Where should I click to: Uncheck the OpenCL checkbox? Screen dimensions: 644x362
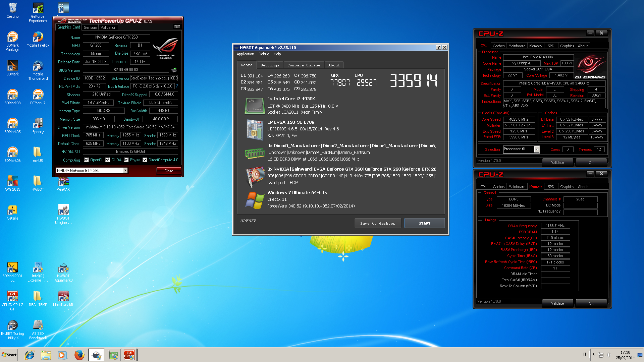[x=87, y=160]
